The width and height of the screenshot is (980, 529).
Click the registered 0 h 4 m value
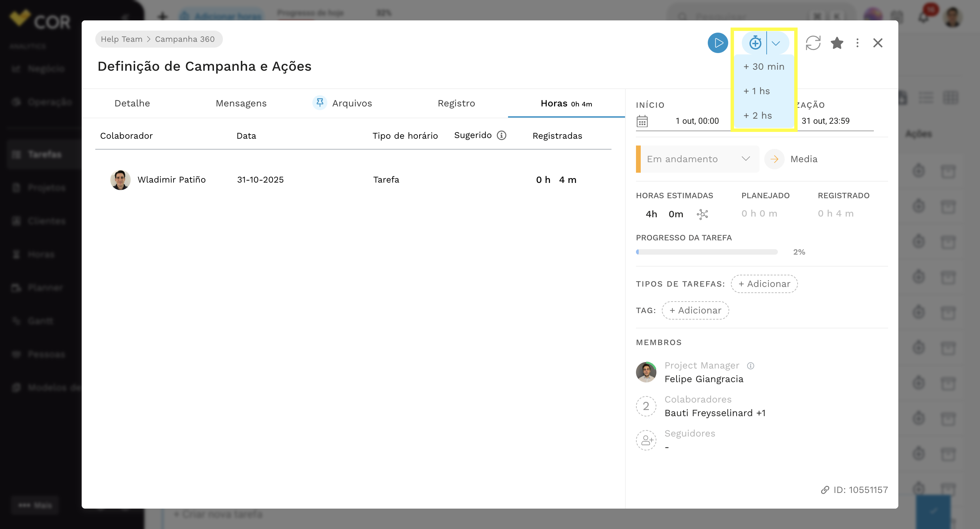click(556, 180)
